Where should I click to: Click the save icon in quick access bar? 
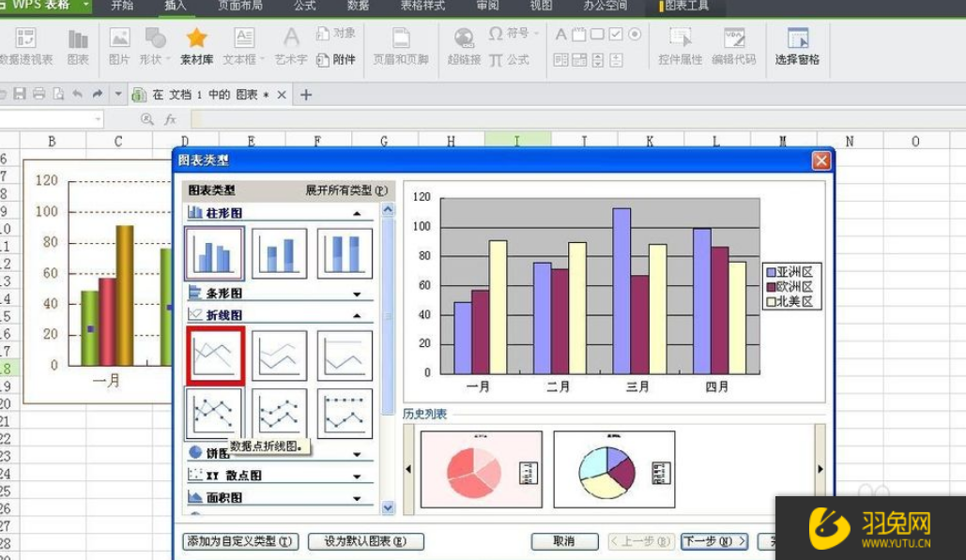click(20, 94)
